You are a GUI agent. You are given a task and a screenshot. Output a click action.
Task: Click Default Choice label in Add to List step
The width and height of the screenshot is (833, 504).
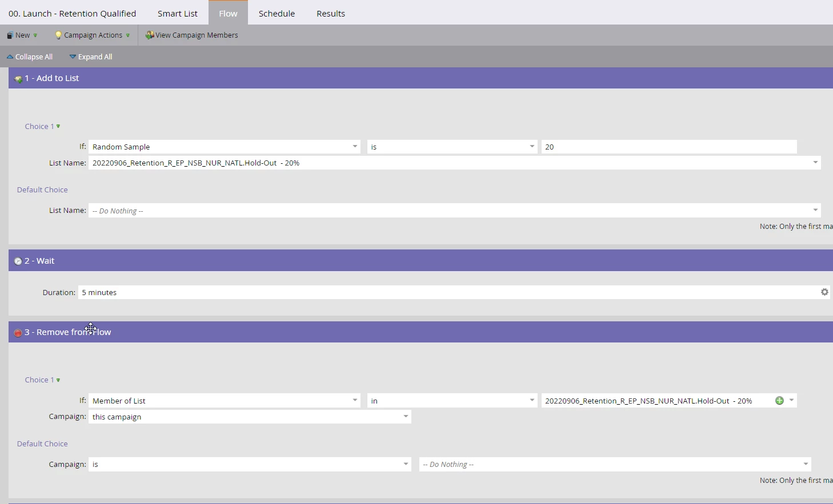(42, 190)
